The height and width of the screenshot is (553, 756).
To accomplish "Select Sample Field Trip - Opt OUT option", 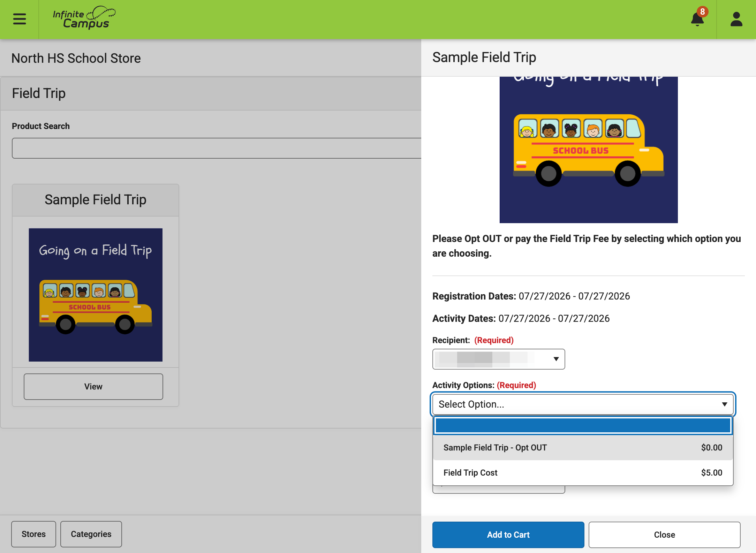I will pos(583,448).
